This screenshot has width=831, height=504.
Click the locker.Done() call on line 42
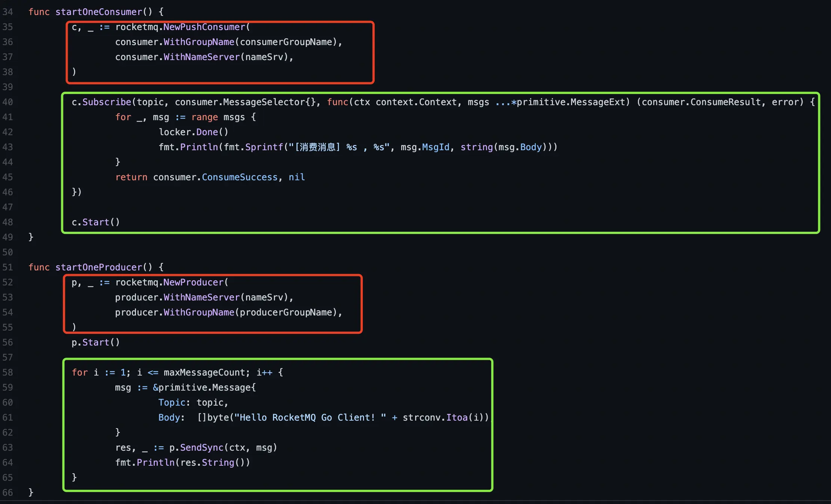(x=184, y=132)
